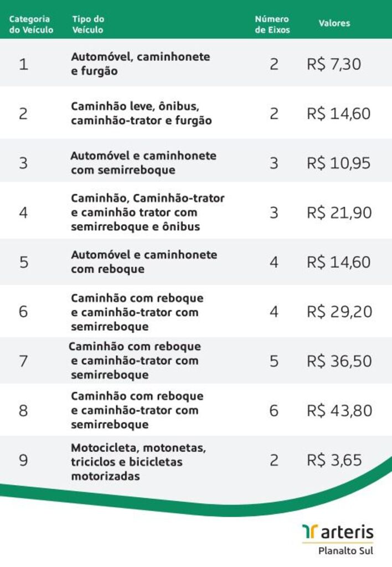Viewport: 392px width, 567px height.
Task: Click the Planalto Sul text below the logo
Action: click(345, 551)
